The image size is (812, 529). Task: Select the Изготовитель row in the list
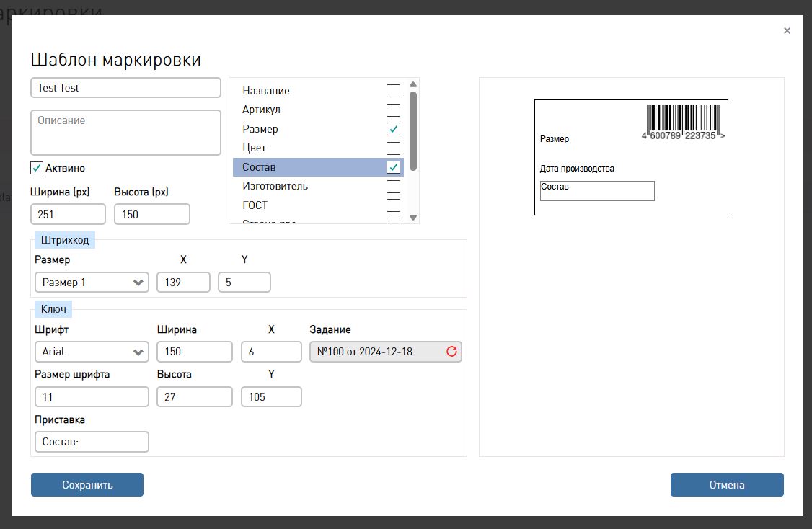click(318, 187)
